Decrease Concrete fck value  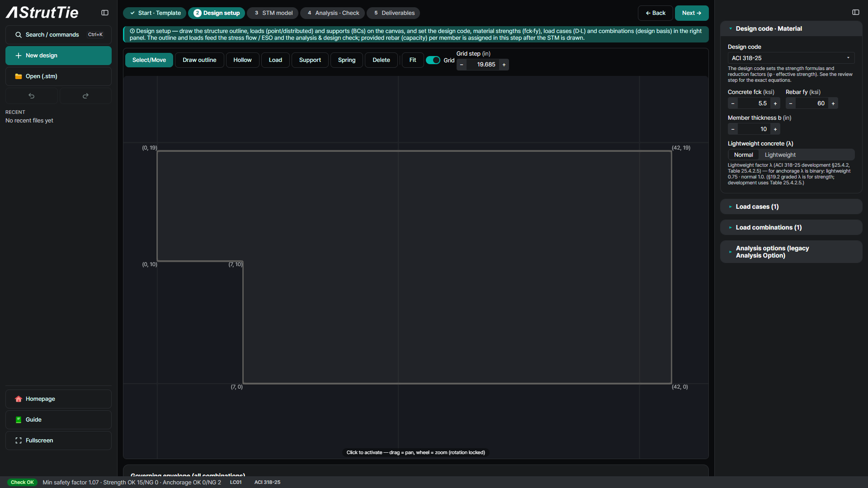(733, 103)
